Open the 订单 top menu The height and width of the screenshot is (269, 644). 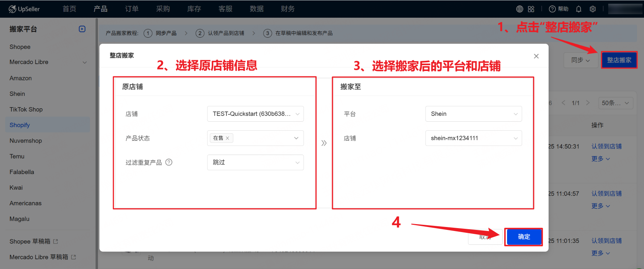[x=132, y=9]
